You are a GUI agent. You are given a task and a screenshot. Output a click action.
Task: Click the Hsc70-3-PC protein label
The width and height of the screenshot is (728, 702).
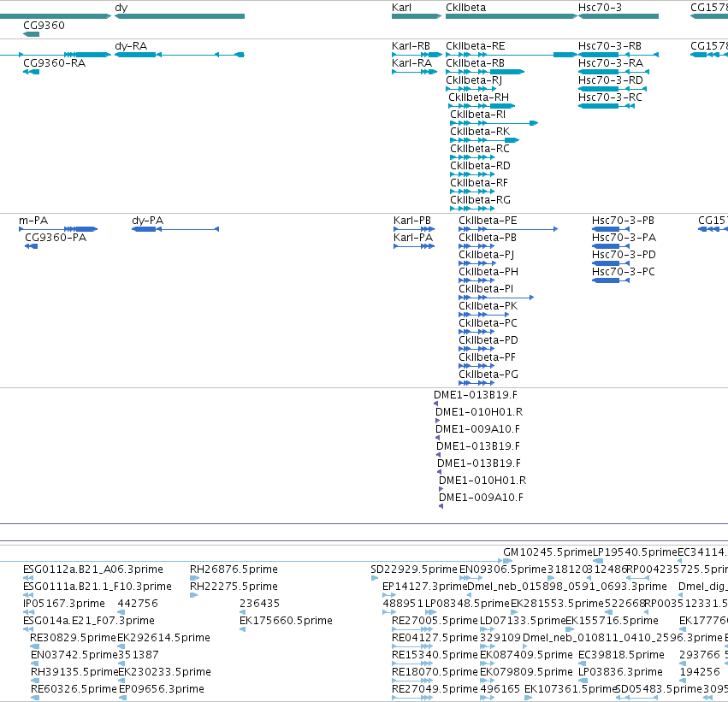[624, 272]
